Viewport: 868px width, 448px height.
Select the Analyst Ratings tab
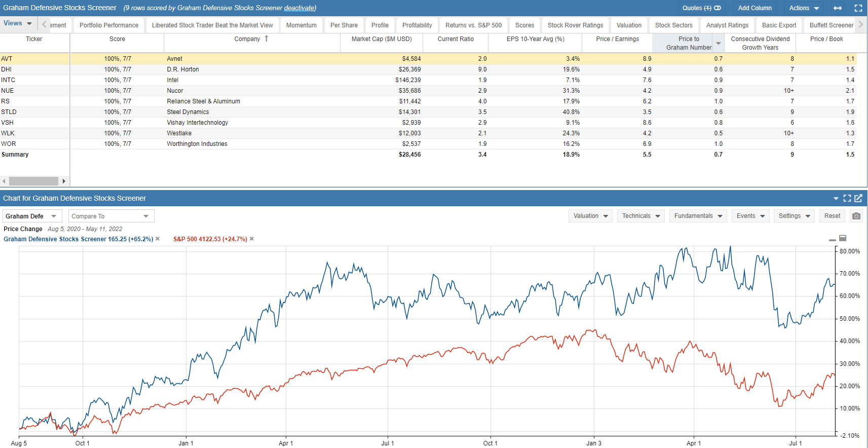point(728,25)
